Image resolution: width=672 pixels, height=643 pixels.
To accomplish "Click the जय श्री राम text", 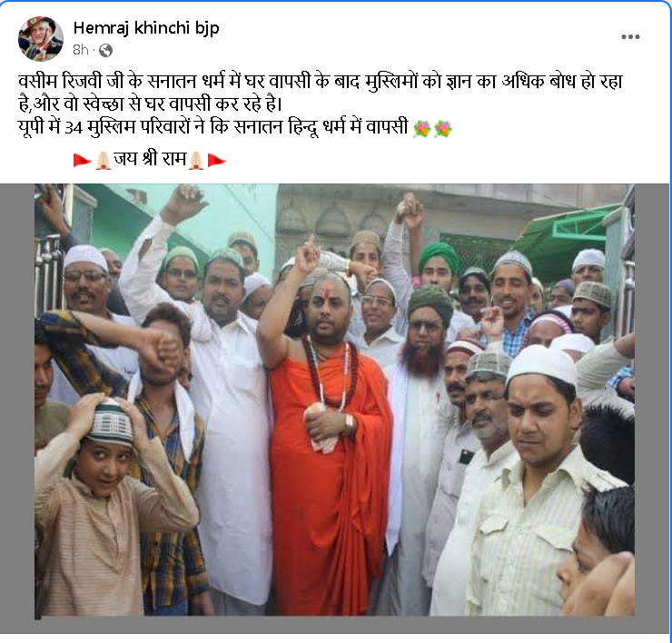I will (x=150, y=160).
